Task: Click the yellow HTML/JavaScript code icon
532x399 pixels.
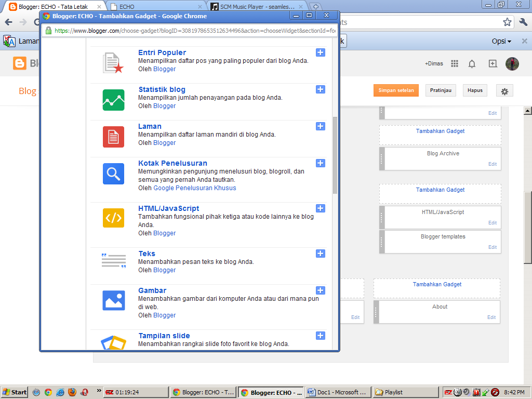Action: [113, 218]
